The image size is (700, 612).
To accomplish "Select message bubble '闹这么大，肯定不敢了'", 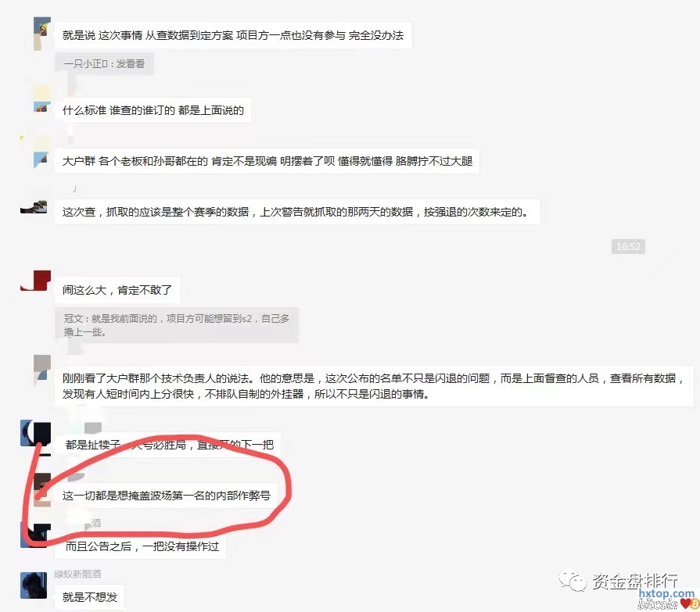I will [117, 291].
